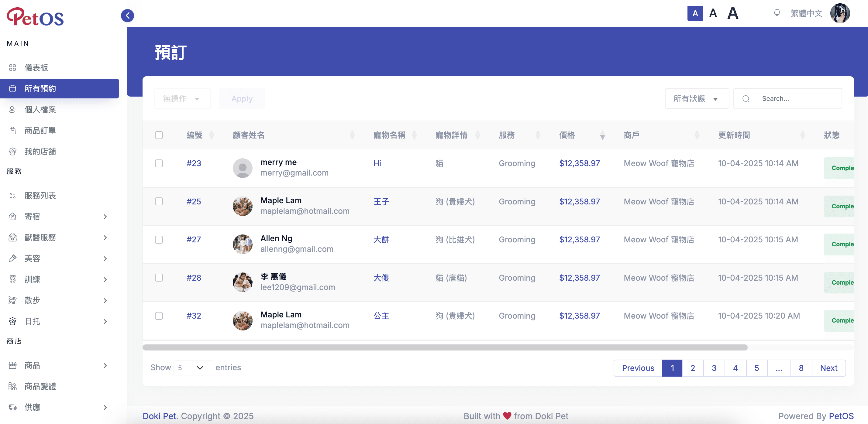Viewport: 868px width, 424px height.
Task: Click the search magnifier icon
Action: pos(746,99)
